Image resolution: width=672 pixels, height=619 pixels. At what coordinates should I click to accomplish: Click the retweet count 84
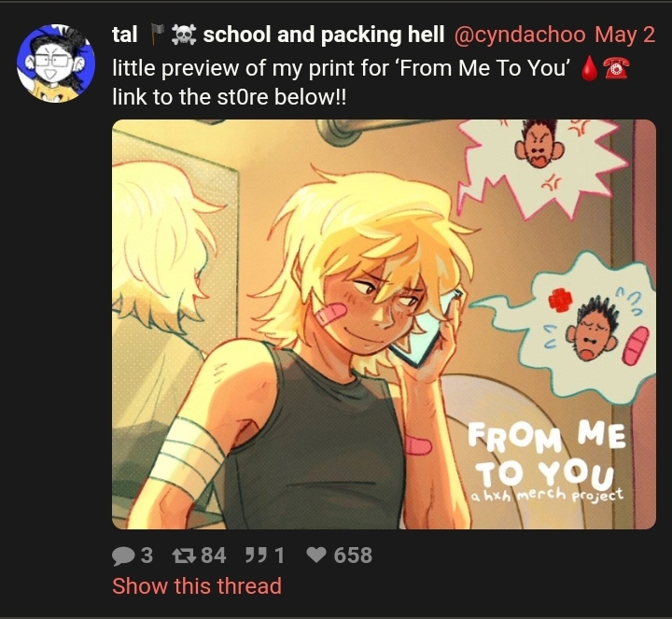point(214,556)
